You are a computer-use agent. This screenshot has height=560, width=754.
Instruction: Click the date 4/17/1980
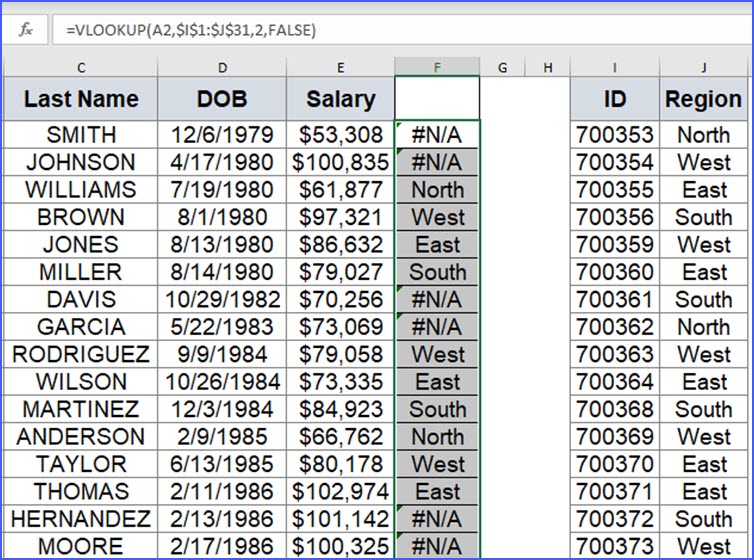point(222,162)
